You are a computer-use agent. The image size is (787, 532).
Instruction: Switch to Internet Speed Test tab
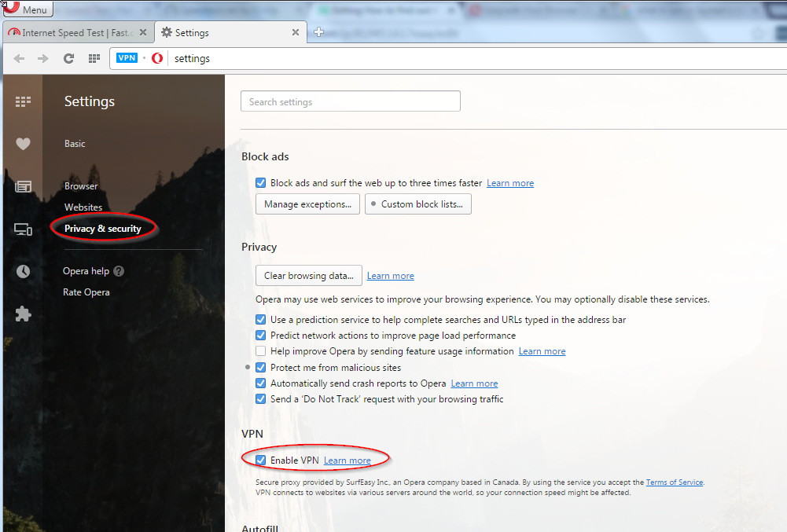click(78, 33)
